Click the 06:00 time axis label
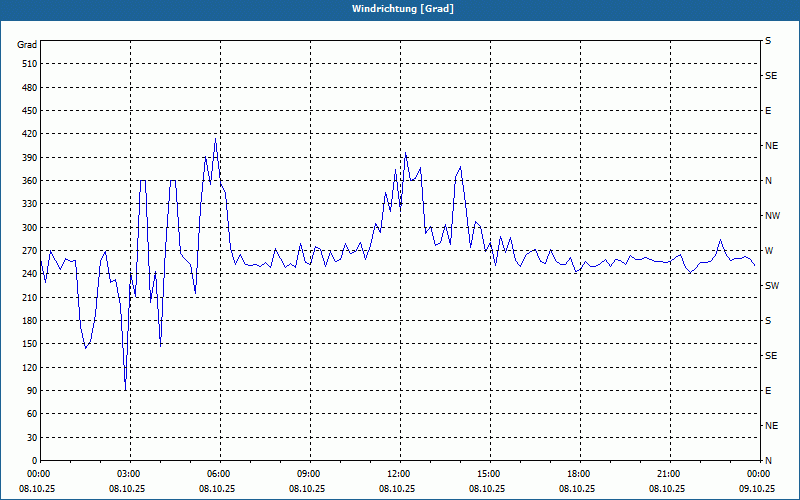 218,473
